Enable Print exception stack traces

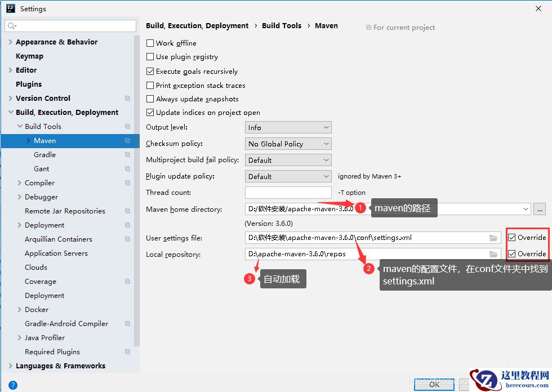coord(150,85)
